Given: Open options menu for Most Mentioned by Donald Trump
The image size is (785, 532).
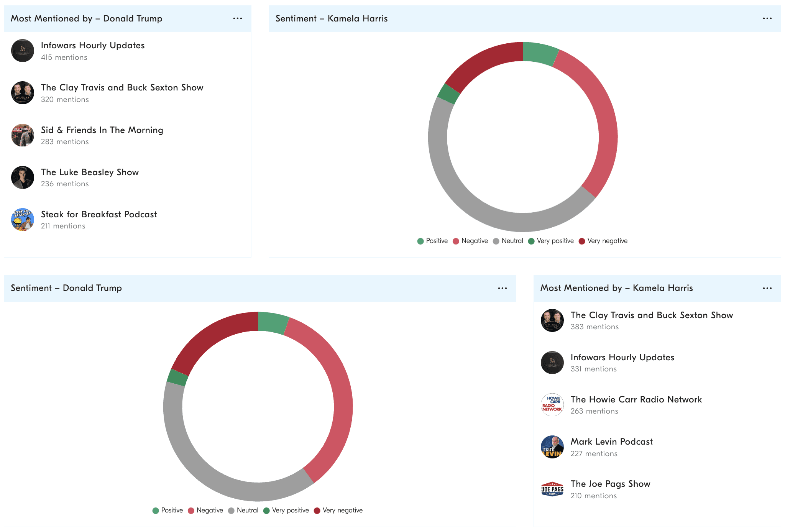Looking at the screenshot, I should point(237,18).
